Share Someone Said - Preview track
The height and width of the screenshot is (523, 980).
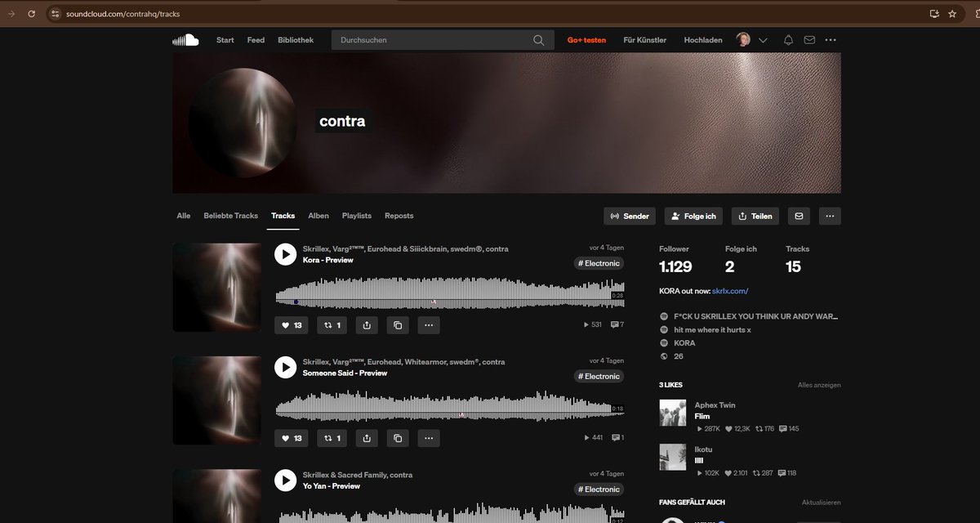[367, 438]
